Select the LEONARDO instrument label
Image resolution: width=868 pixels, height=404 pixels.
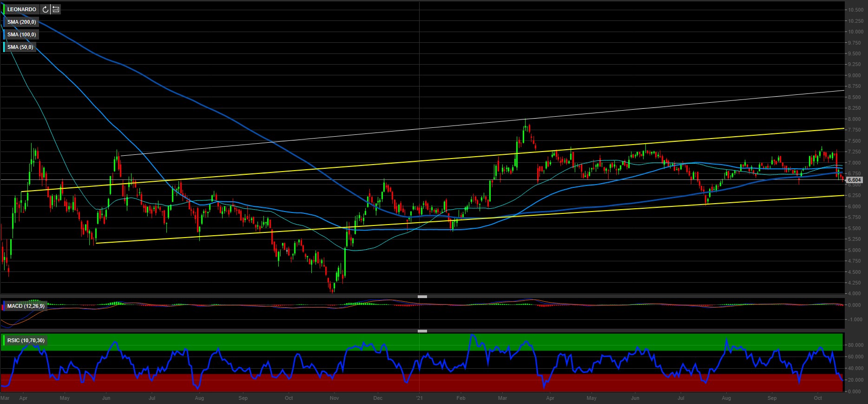[x=22, y=9]
